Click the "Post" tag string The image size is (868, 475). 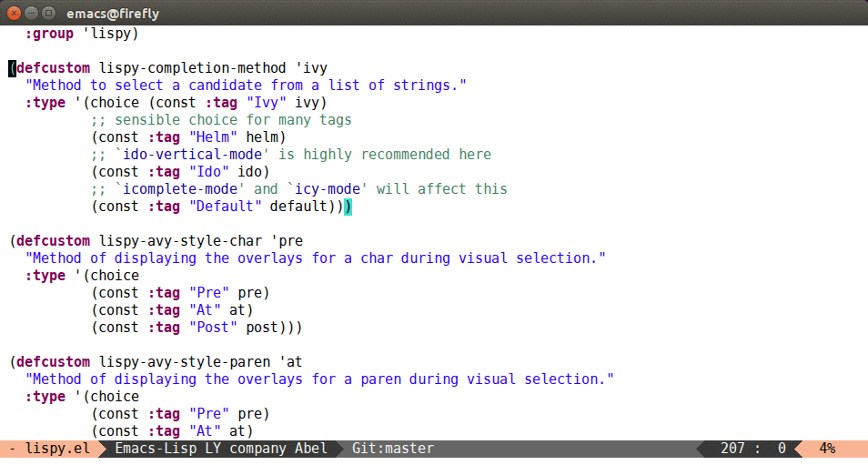click(213, 328)
